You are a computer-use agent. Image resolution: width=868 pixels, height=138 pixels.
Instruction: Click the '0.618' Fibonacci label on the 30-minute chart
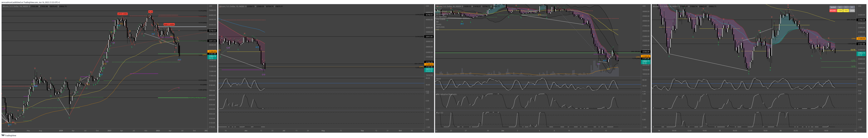click(x=853, y=50)
